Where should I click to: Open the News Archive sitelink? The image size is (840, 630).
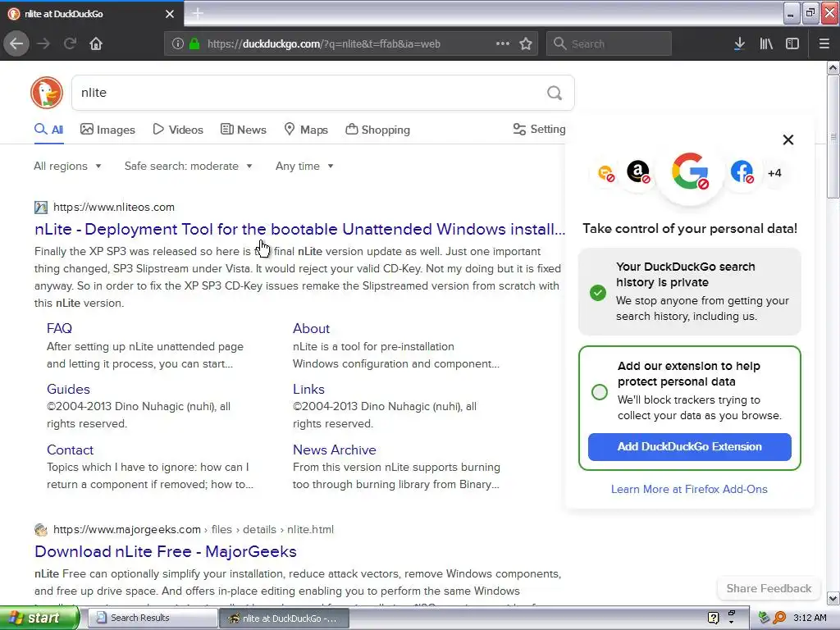pos(335,450)
